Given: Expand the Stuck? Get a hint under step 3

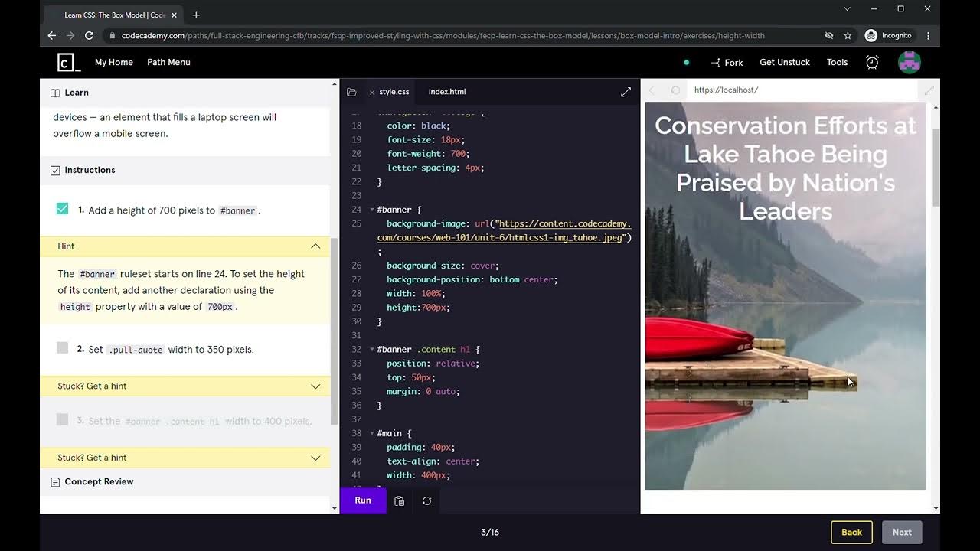Looking at the screenshot, I should point(315,458).
